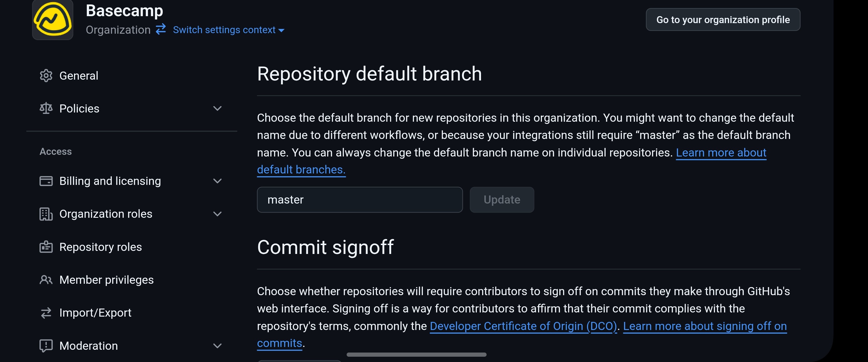Open the Repository roles settings page
The width and height of the screenshot is (868, 362).
click(100, 247)
